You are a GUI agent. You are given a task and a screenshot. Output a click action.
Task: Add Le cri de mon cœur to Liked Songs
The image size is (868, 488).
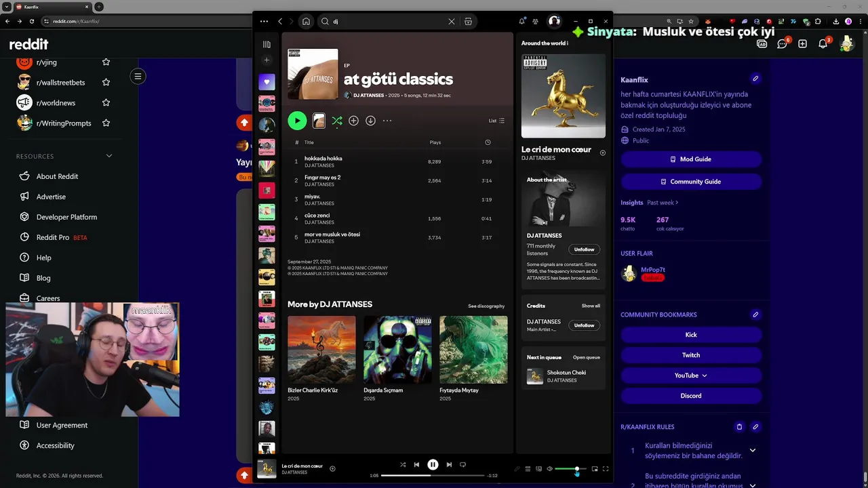[603, 152]
